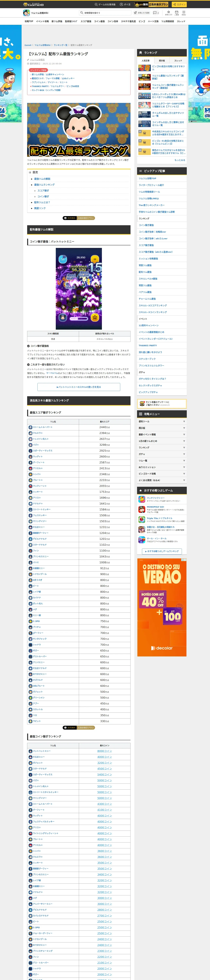210x980 pixels.
Task: Expand ランキング section in 攻略メニュー
Action: 162,447
